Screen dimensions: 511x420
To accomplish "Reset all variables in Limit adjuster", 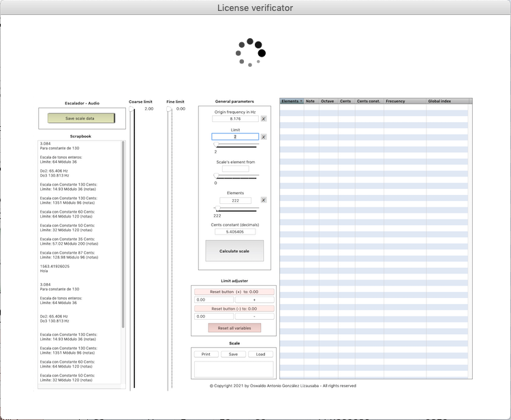I will tap(234, 328).
